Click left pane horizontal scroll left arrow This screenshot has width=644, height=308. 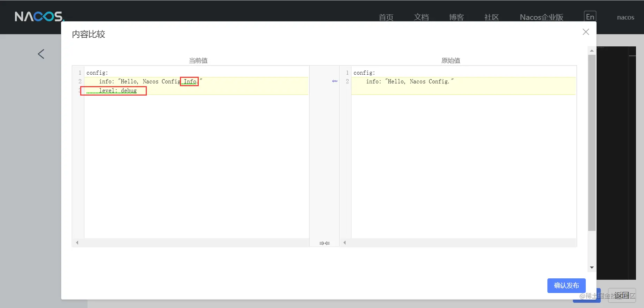pos(77,242)
